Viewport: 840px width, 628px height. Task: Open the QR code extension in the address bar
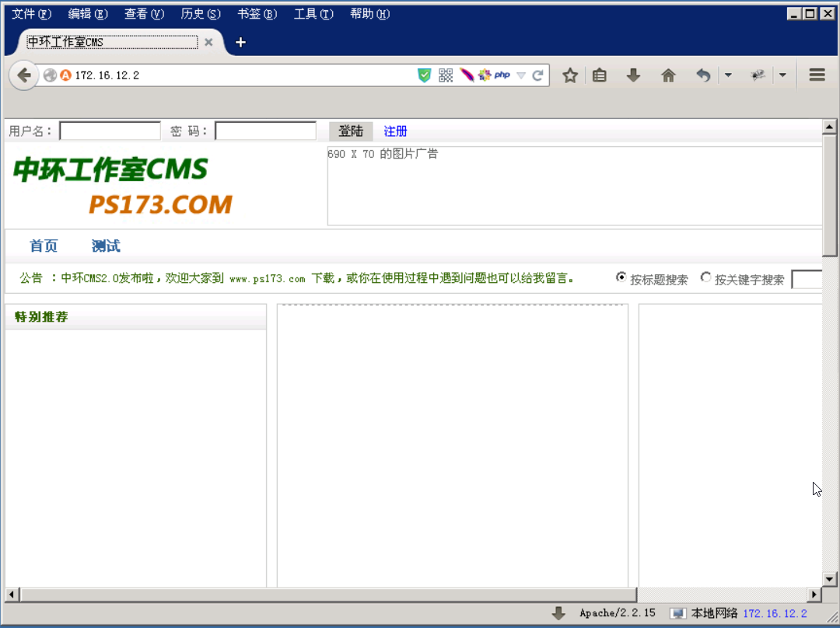pyautogui.click(x=445, y=75)
